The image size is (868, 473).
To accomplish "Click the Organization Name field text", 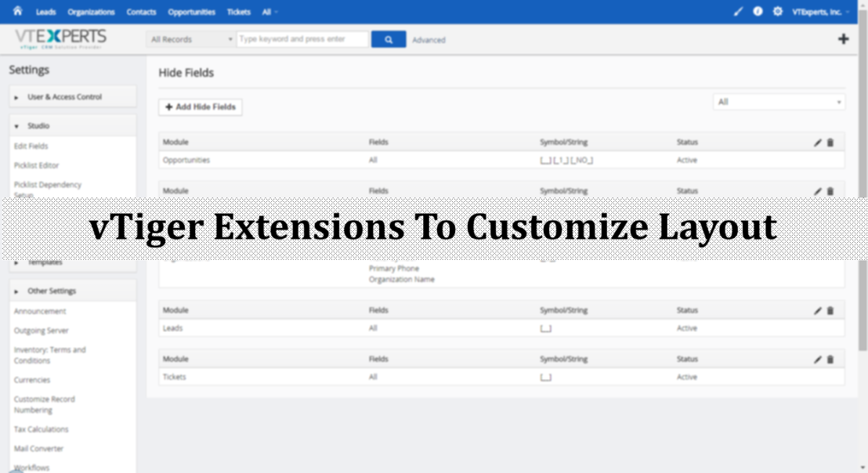I will coord(402,280).
